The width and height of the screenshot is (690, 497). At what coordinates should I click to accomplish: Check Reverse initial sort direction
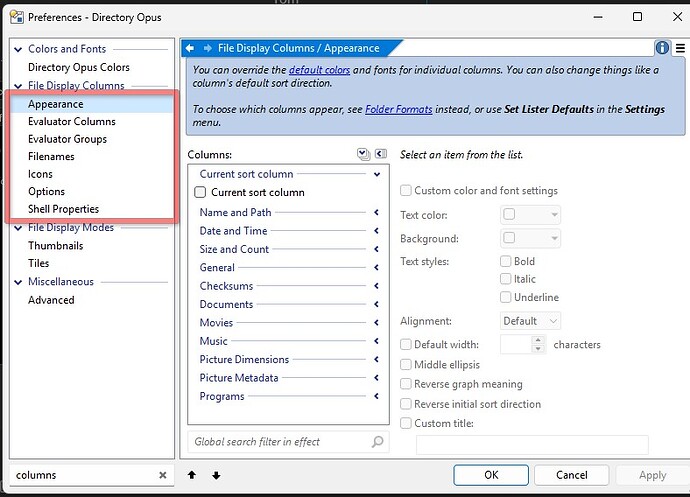(x=406, y=404)
